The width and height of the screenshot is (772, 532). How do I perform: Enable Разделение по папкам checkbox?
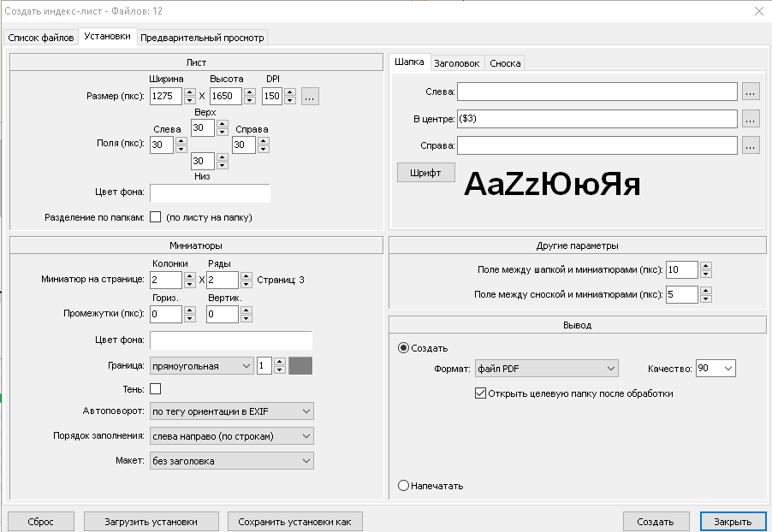coord(155,217)
